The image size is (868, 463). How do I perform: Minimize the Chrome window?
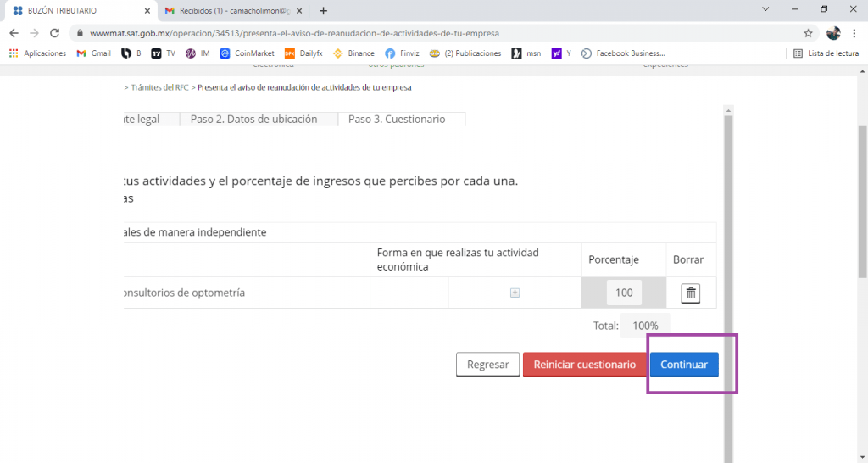pos(795,8)
